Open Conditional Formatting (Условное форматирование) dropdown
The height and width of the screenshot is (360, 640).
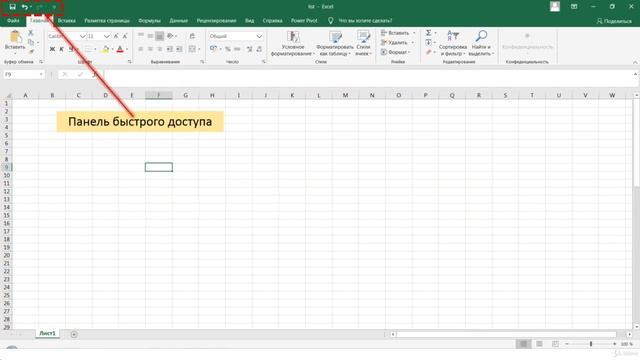293,43
